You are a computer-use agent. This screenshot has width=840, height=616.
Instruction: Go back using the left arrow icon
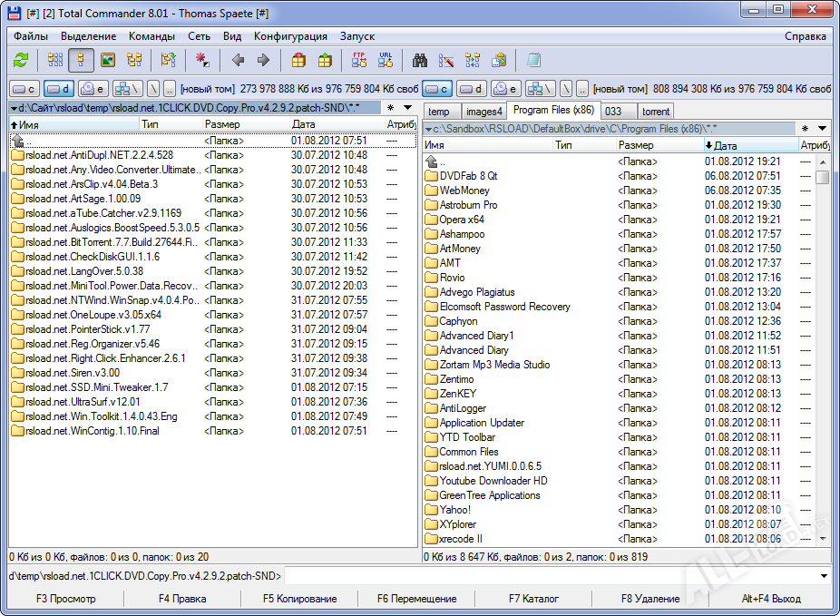click(238, 61)
